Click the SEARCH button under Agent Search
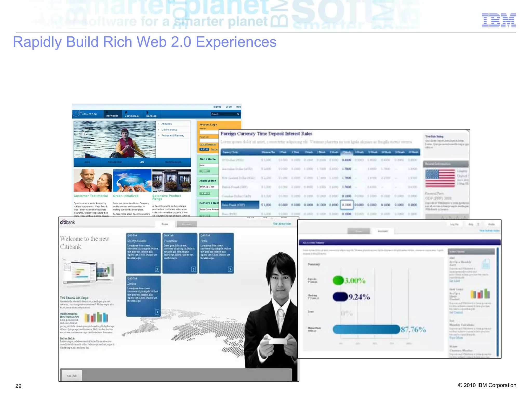This screenshot has height=399, width=532. pyautogui.click(x=205, y=193)
